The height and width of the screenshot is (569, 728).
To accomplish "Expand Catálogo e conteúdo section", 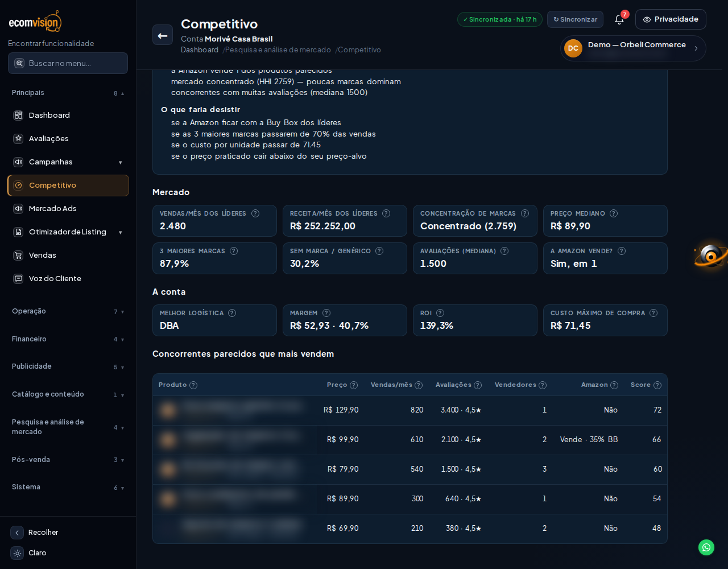I will 68,394.
